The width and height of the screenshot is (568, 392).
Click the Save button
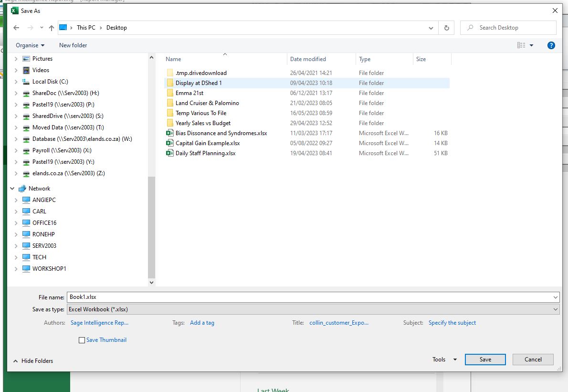[x=485, y=360]
